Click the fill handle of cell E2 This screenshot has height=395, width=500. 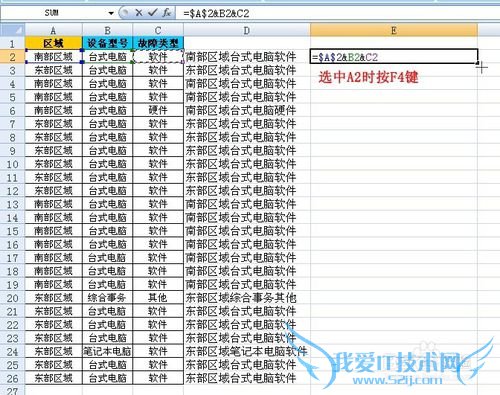(478, 63)
